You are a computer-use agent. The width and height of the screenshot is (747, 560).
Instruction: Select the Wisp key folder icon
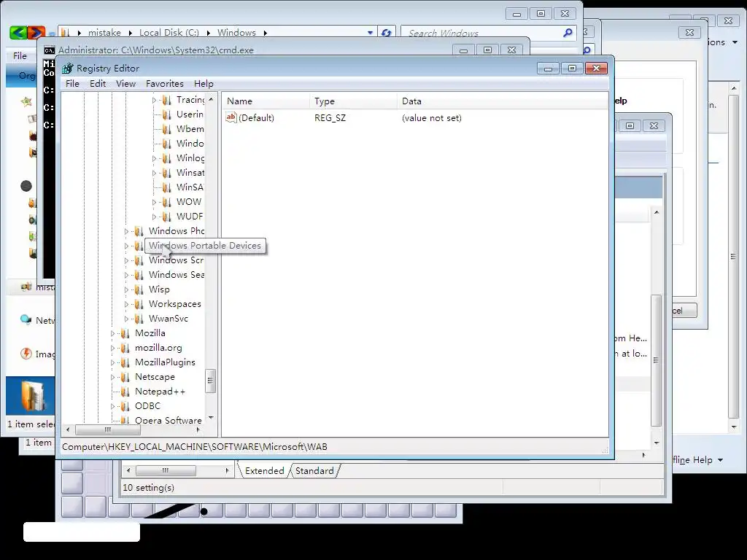coord(139,289)
